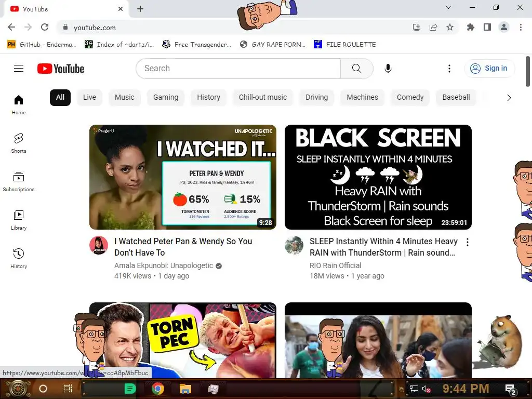This screenshot has width=532, height=399.
Task: Click the page vertical scrollbar
Action: click(x=528, y=71)
